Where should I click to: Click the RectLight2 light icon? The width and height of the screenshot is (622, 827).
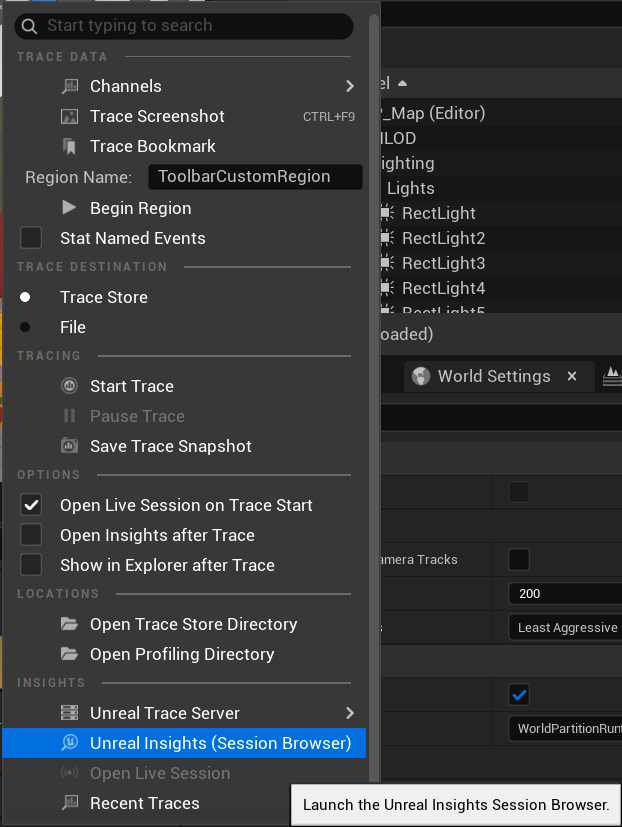pyautogui.click(x=387, y=238)
